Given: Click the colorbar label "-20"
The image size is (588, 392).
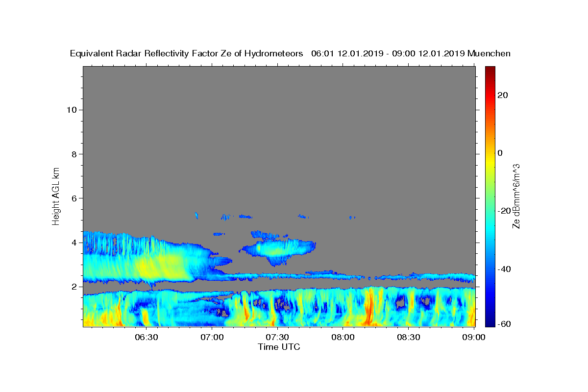Looking at the screenshot, I should 504,211.
